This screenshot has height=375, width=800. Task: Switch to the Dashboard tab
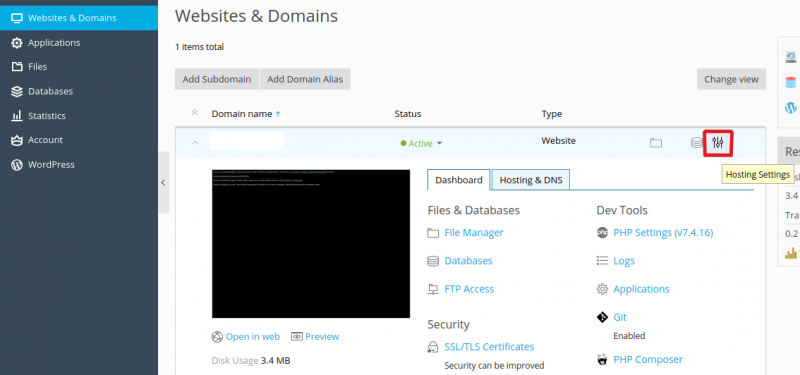coord(459,180)
